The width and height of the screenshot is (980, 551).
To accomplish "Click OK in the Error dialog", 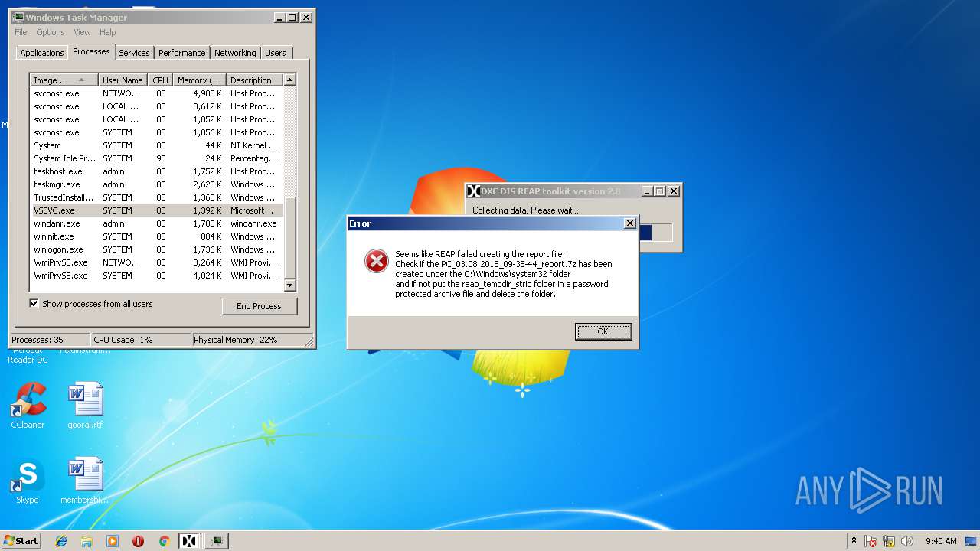I will [x=603, y=331].
